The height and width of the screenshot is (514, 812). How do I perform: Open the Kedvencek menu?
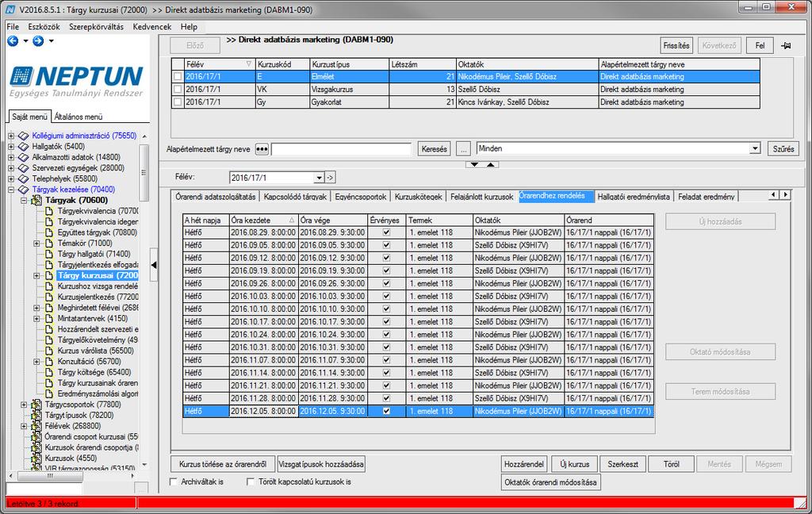[x=151, y=27]
